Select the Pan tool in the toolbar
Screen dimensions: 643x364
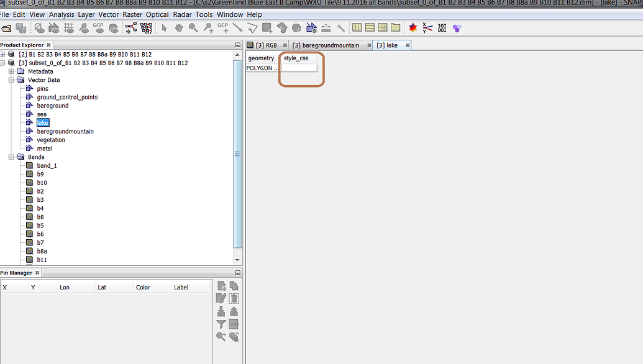(x=178, y=27)
